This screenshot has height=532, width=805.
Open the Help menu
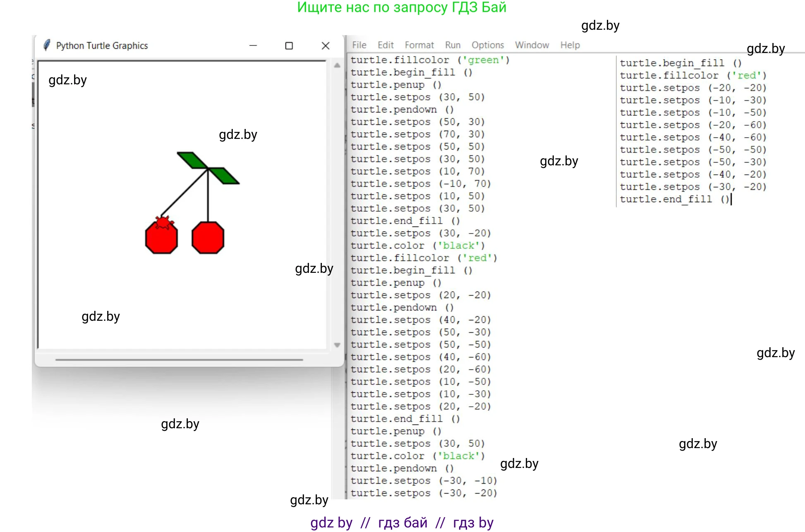click(x=570, y=45)
